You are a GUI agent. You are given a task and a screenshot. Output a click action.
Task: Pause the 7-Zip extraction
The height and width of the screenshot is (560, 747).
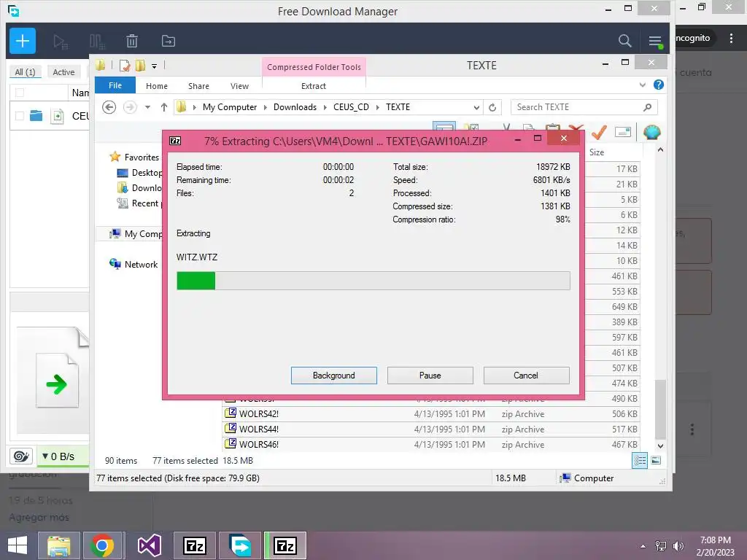point(430,376)
